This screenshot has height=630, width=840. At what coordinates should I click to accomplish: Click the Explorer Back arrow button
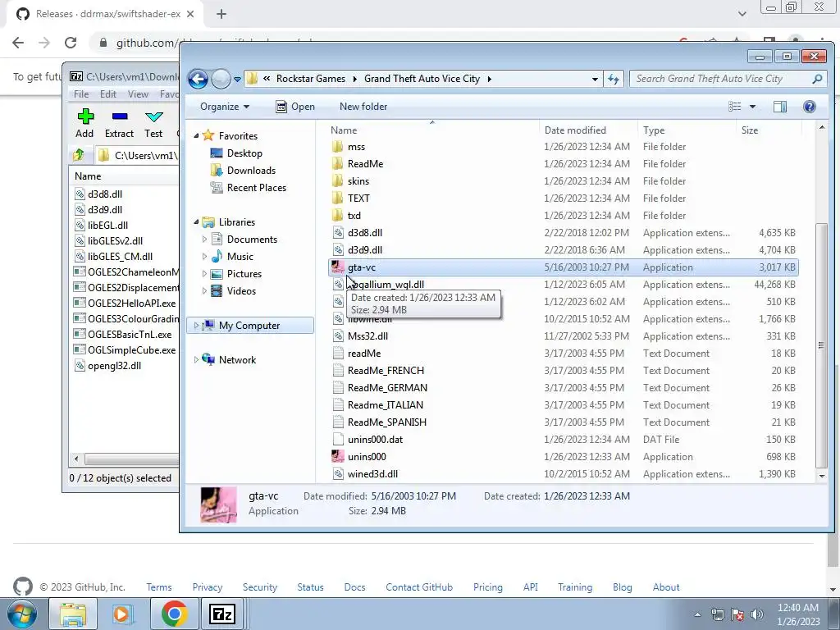(198, 79)
